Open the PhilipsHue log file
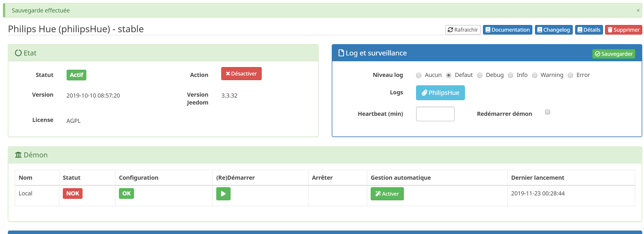This screenshot has width=644, height=234. coord(440,93)
